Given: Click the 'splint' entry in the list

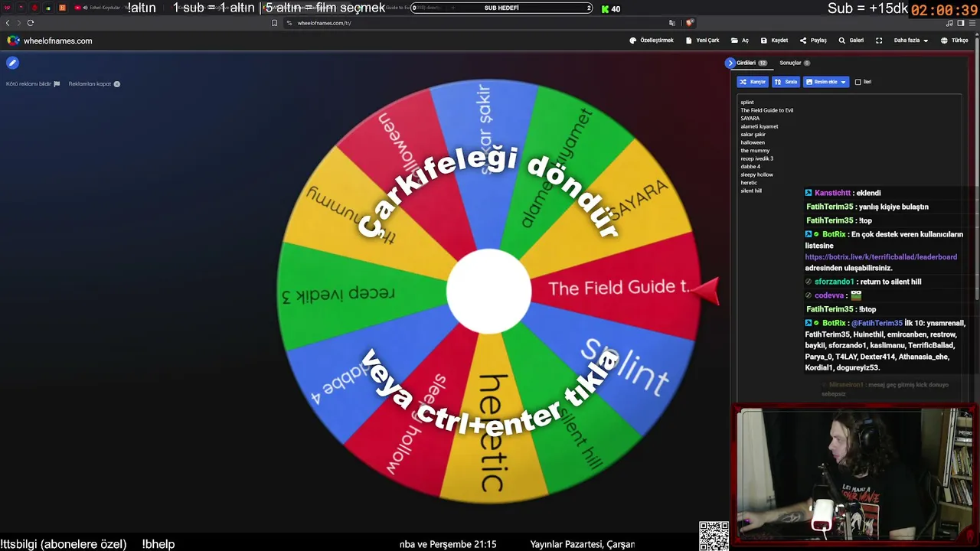Looking at the screenshot, I should click(x=747, y=103).
